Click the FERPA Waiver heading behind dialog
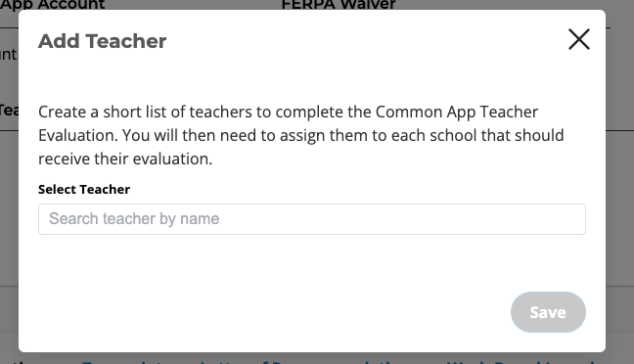Screen dimensions: 634x364 339,5
